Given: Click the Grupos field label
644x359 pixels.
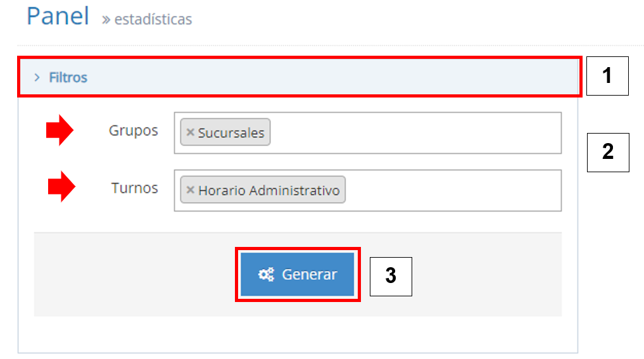Looking at the screenshot, I should click(134, 130).
